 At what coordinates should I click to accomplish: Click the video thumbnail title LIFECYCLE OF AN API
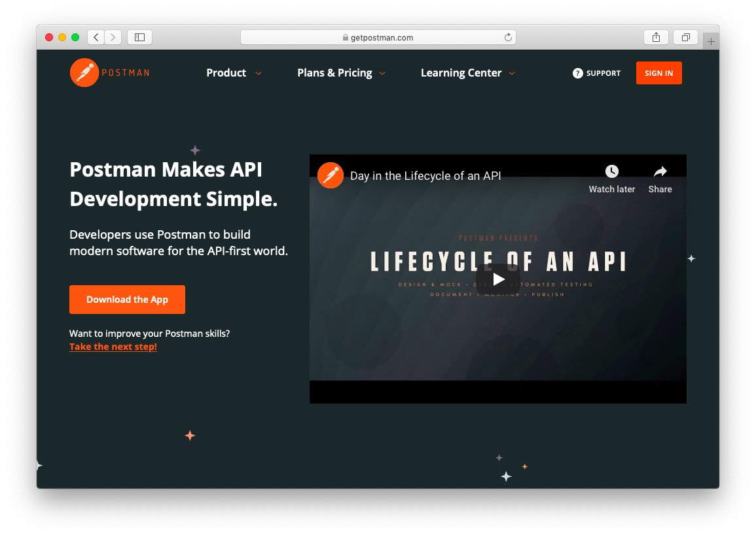[498, 262]
